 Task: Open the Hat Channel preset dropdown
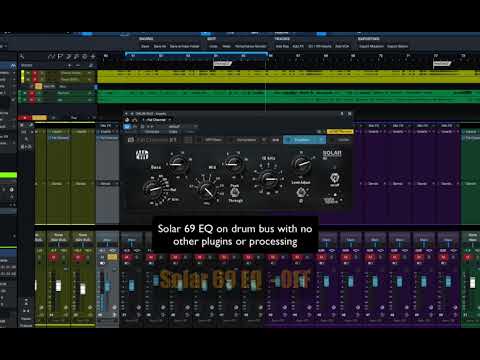(157, 120)
